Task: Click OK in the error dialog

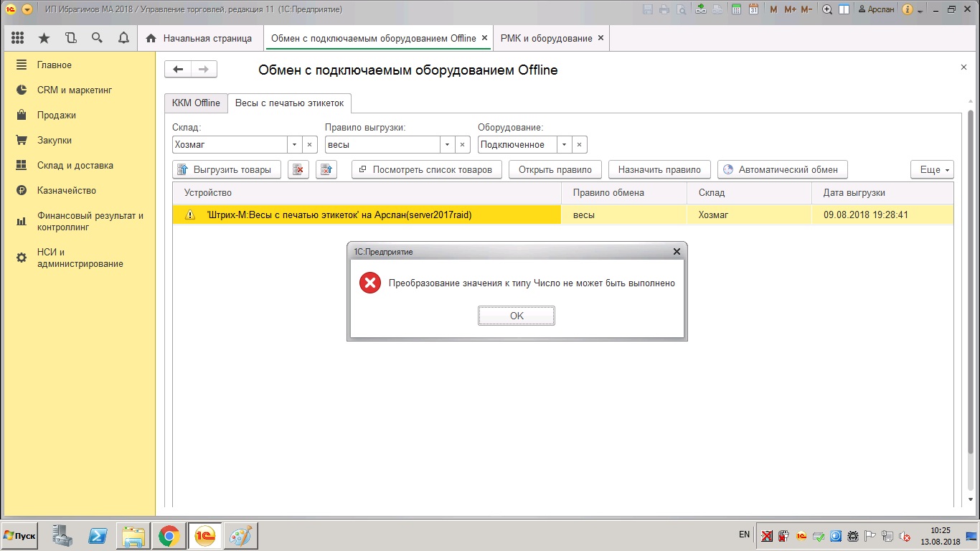Action: click(x=516, y=316)
